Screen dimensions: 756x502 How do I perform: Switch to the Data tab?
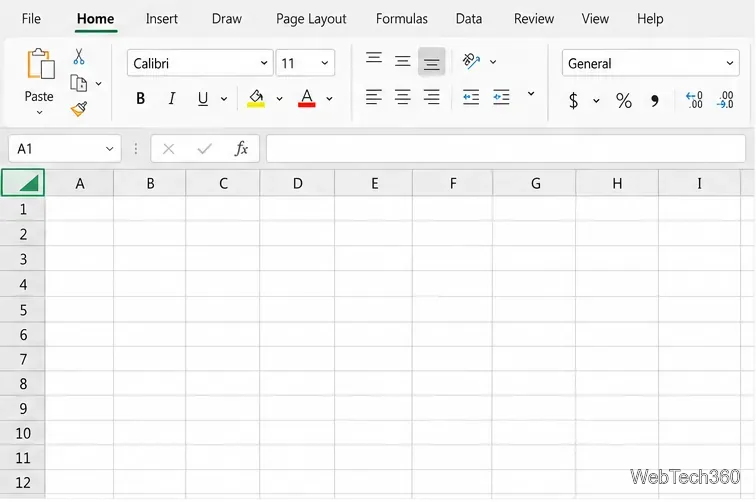[x=469, y=19]
